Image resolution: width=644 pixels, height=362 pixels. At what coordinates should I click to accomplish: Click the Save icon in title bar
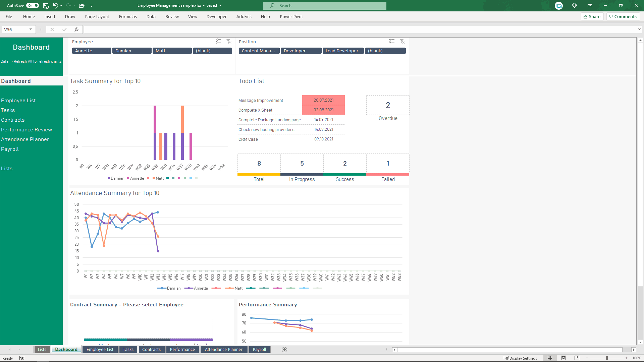[46, 6]
